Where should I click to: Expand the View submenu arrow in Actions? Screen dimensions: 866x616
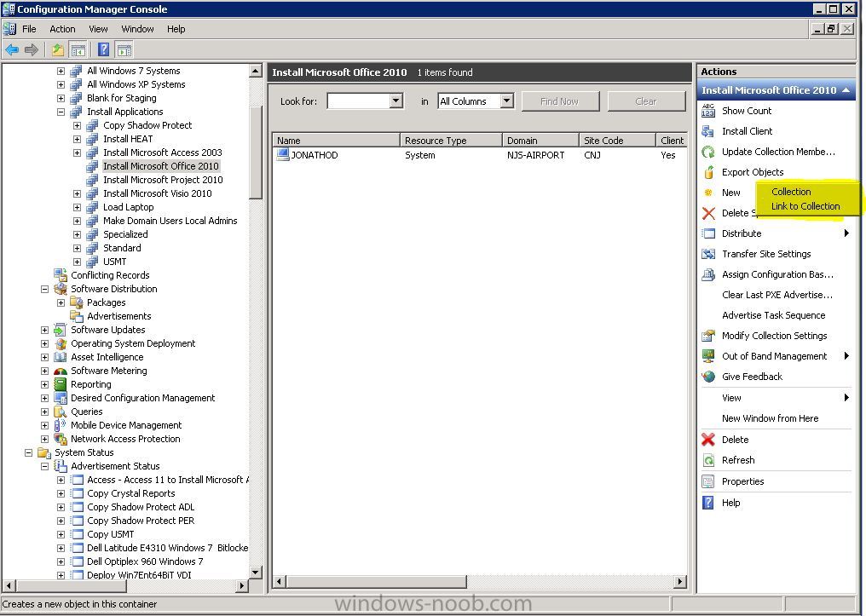tap(846, 397)
